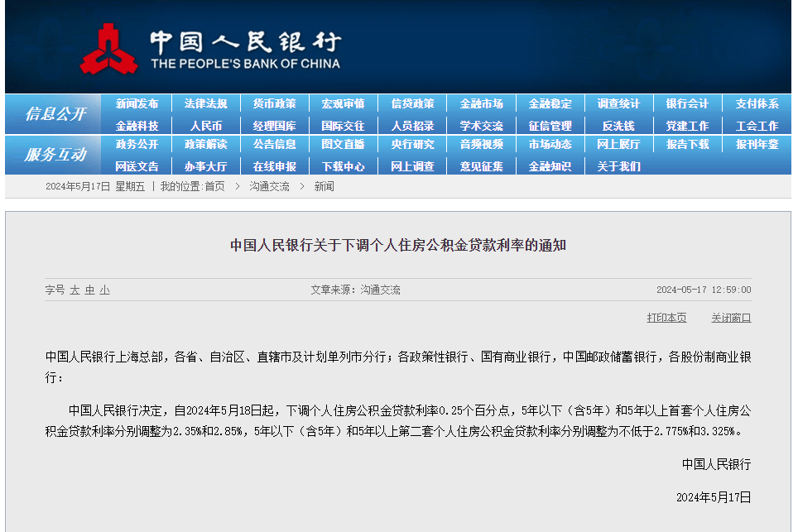Go to 首页 in breadcrumb
Screen dimensions: 798x532
click(x=214, y=187)
